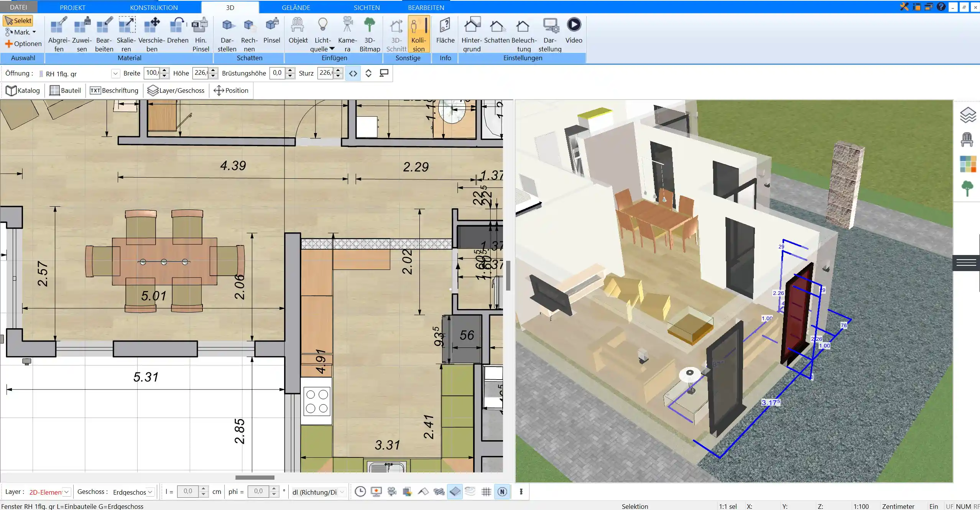Insert a 3D-Bitmap tree object
This screenshot has height=510, width=980.
click(370, 35)
